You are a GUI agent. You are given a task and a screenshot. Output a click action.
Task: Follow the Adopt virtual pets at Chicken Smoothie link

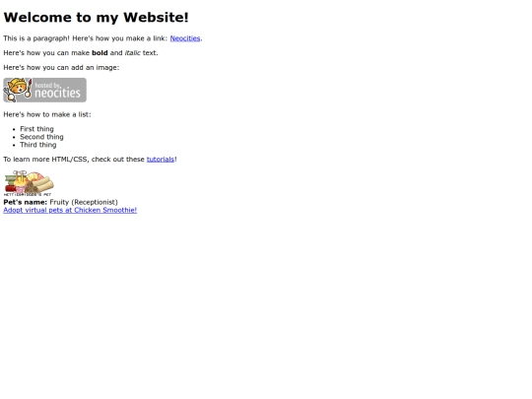pyautogui.click(x=70, y=210)
